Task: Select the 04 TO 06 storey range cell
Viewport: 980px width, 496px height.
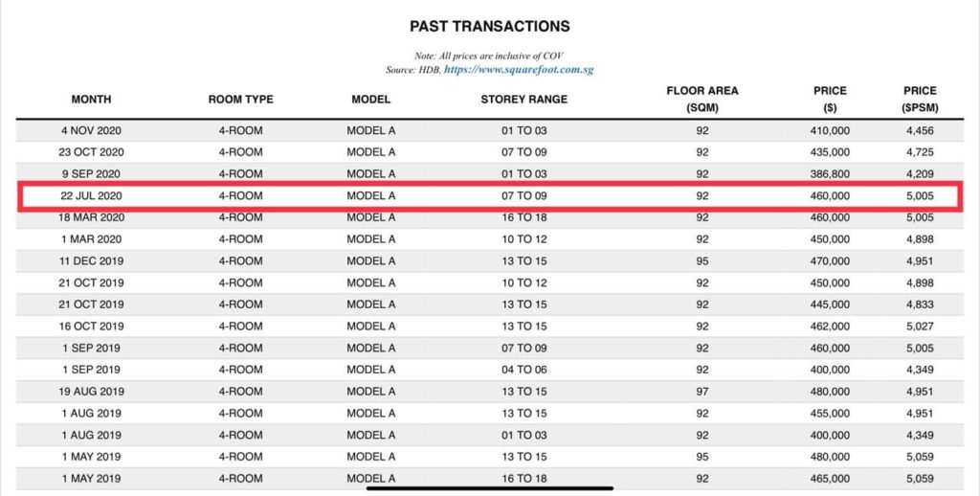Action: tap(523, 370)
